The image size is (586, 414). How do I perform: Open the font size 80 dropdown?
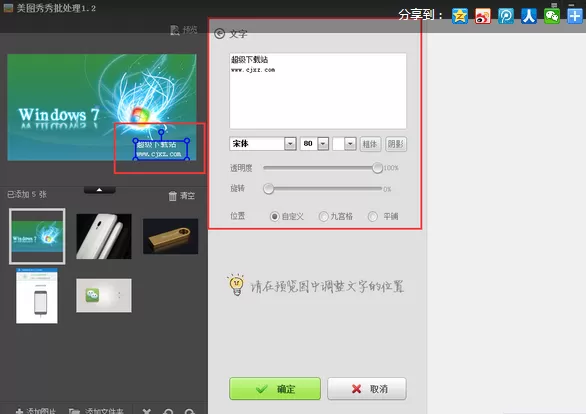[323, 144]
